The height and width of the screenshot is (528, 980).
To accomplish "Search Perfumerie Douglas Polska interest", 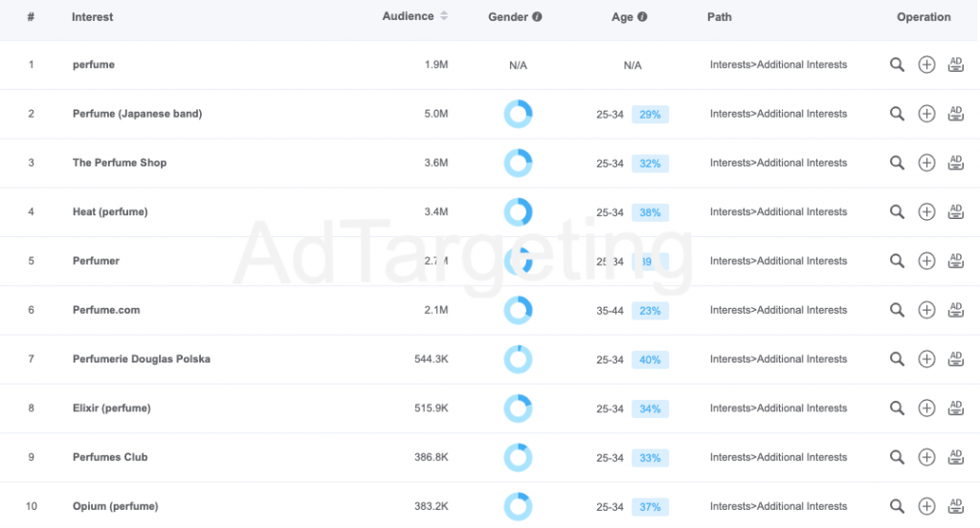I will [x=897, y=359].
